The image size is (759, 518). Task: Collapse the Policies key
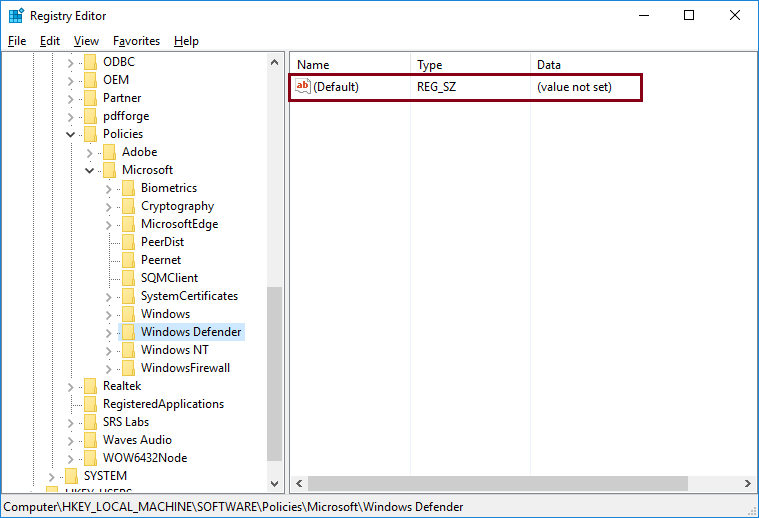(70, 135)
